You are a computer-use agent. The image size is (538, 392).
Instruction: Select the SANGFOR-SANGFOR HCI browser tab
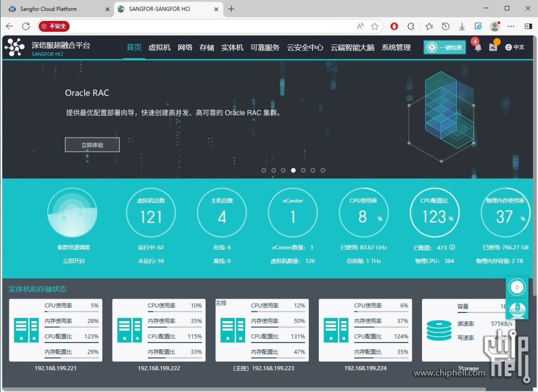point(169,9)
